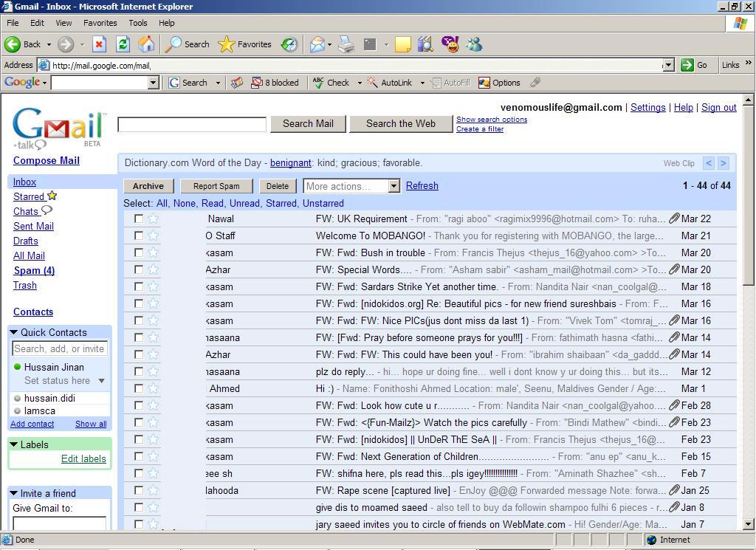Screen dimensions: 756x550
Task: Click the Sign out link
Action: point(719,108)
